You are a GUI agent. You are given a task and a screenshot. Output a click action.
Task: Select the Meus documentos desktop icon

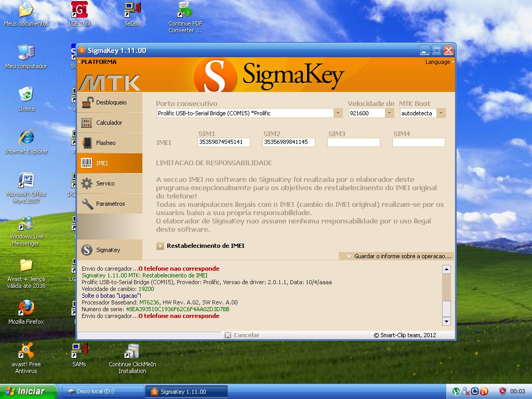click(x=26, y=14)
